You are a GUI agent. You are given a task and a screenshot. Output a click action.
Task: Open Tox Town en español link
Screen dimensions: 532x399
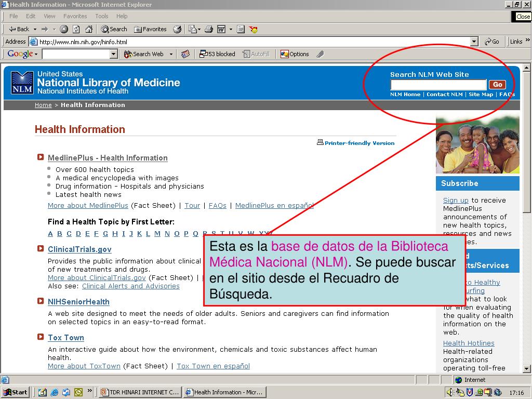[213, 366]
